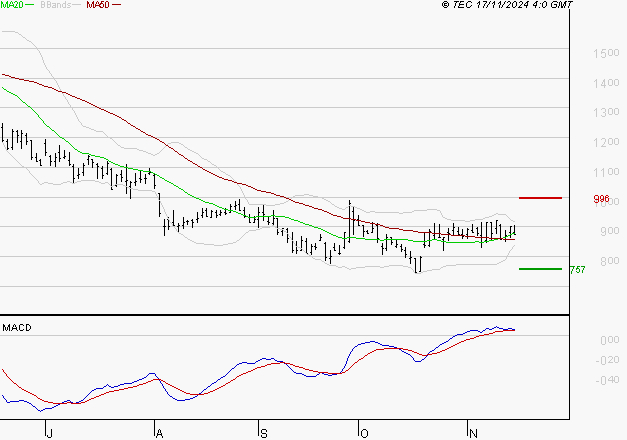
Task: Click the 1500 price axis label
Action: [606, 53]
